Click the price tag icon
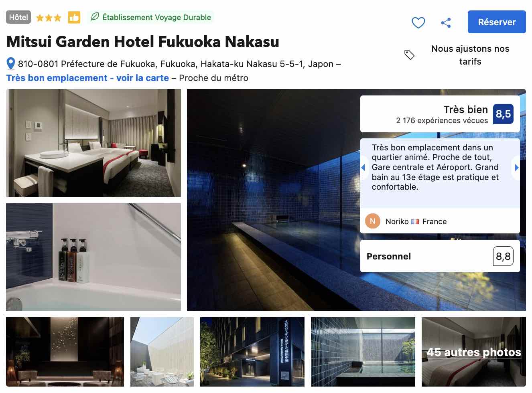Screen dimensions: 532x393 (409, 55)
